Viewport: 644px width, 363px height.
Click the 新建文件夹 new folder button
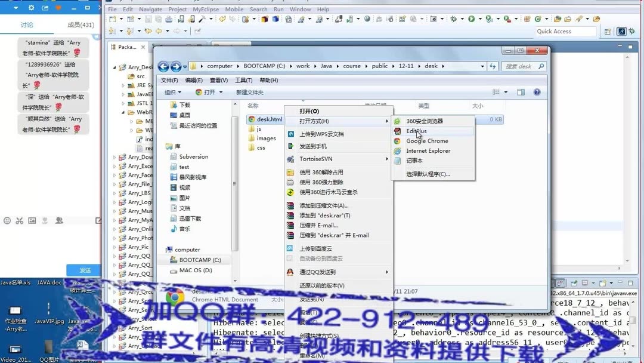(x=250, y=92)
